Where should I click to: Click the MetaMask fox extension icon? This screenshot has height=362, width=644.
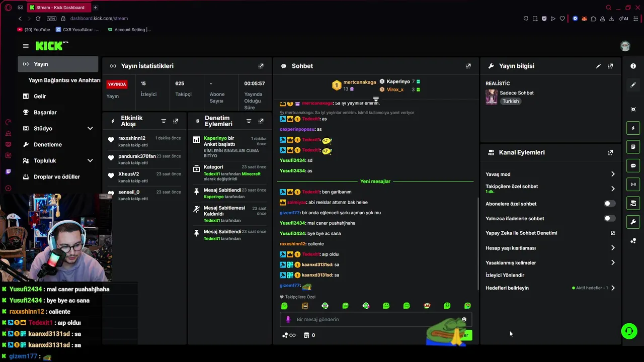click(x=584, y=19)
